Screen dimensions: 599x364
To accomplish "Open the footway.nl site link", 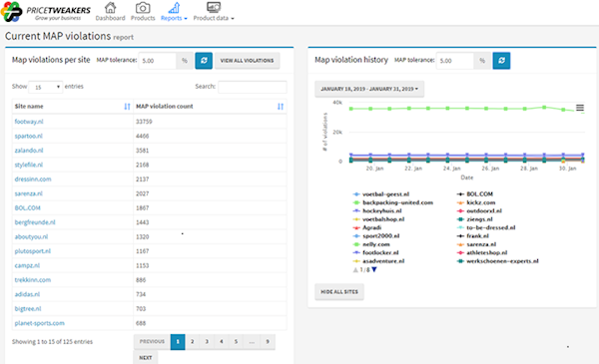I will pos(29,122).
